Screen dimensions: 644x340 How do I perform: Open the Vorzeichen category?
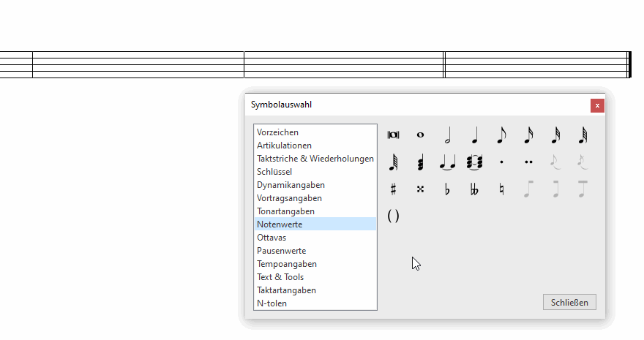pyautogui.click(x=277, y=132)
